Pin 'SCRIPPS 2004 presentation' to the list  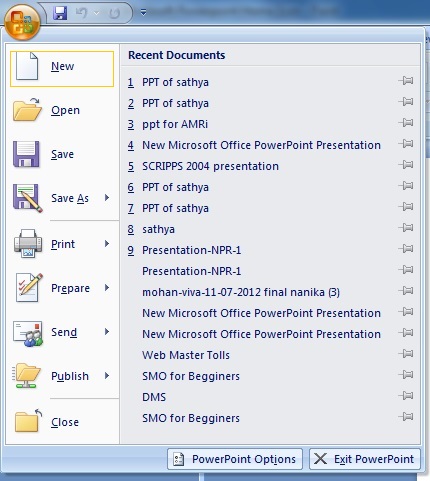tap(406, 165)
